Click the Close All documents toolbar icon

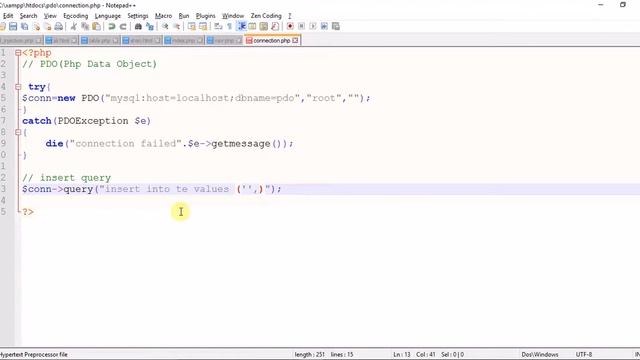pos(47,27)
